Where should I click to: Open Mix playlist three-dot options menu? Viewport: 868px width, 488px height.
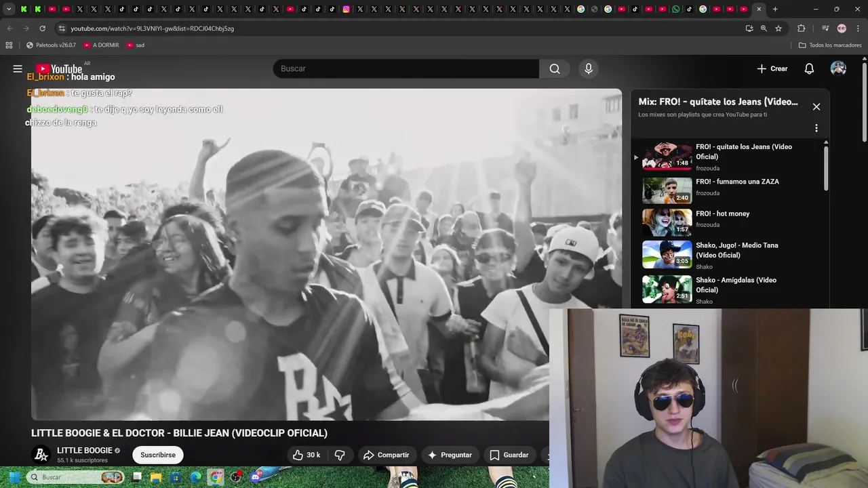point(816,128)
